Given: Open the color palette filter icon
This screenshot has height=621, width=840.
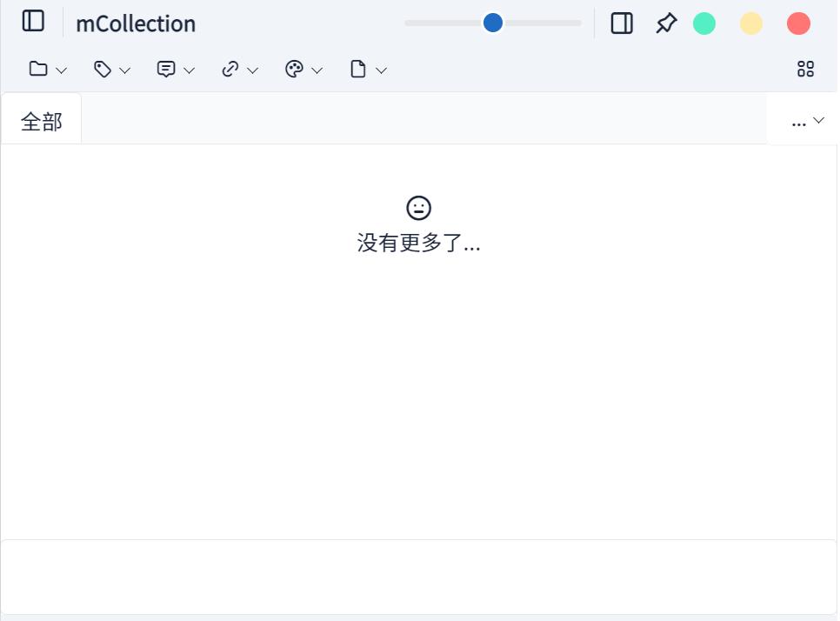Looking at the screenshot, I should [295, 69].
